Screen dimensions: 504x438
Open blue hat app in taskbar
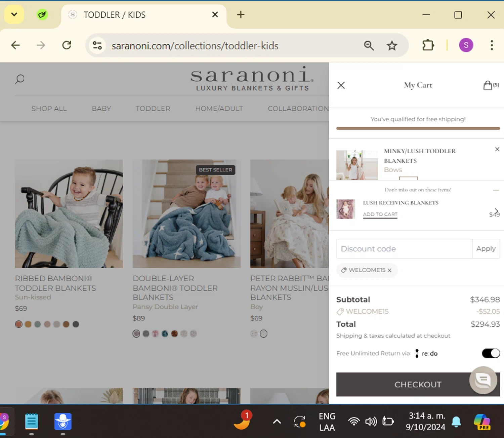tap(63, 422)
